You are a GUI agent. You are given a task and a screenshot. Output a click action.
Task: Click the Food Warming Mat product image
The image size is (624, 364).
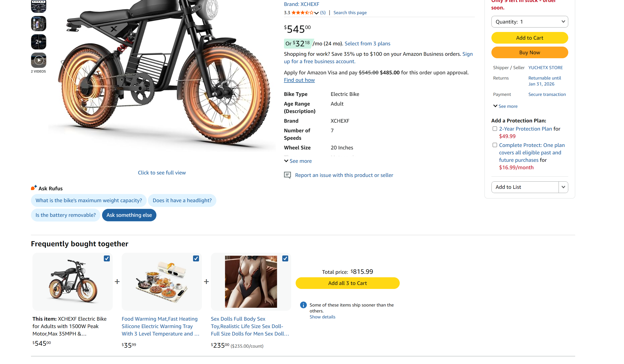pos(162,281)
